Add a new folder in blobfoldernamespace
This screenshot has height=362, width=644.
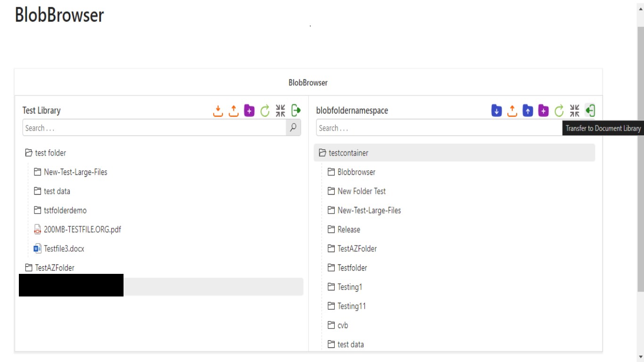(x=544, y=111)
